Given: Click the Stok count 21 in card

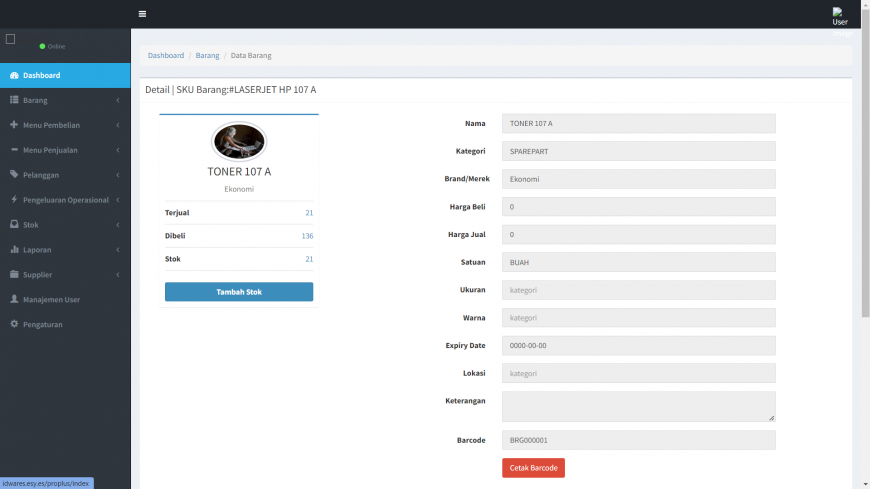Looking at the screenshot, I should 309,259.
